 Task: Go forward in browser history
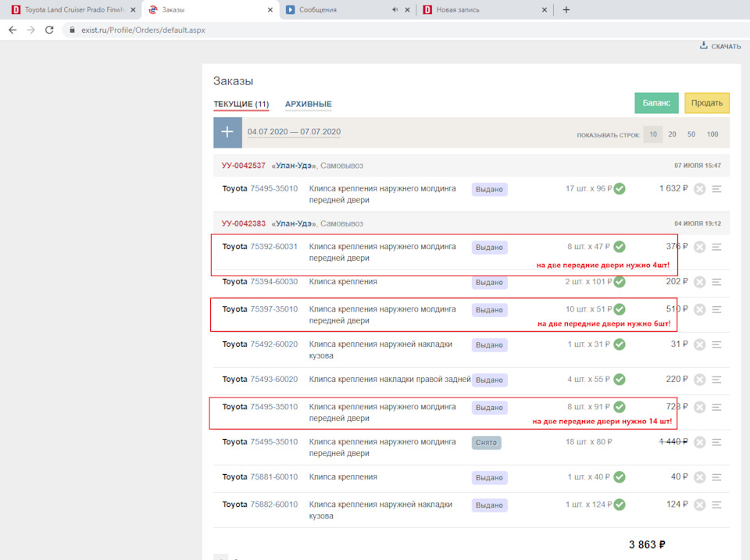[31, 30]
